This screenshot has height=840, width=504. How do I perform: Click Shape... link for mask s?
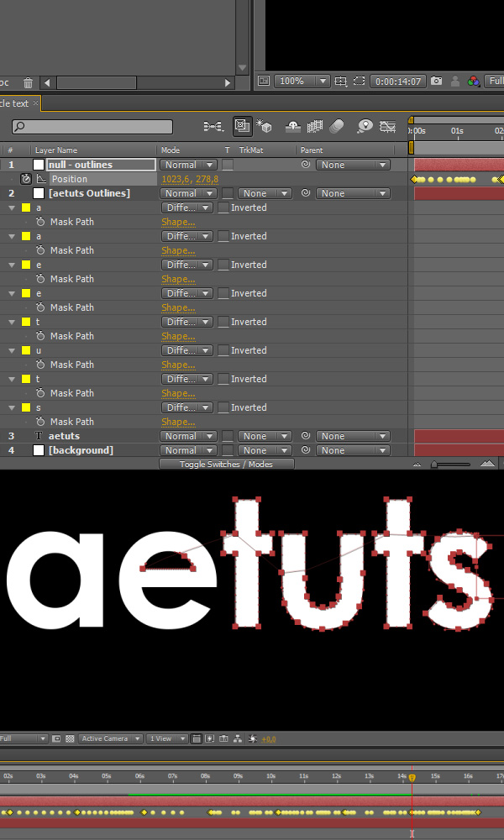click(178, 423)
